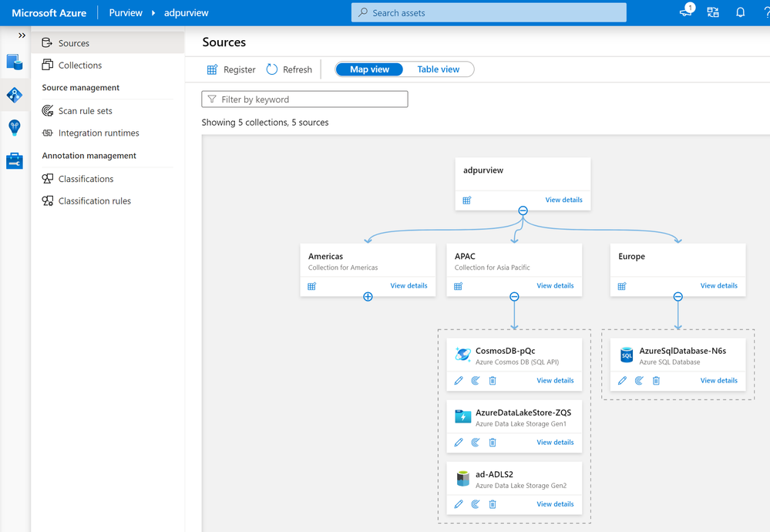This screenshot has width=770, height=532.
Task: Collapse the APAC collection node
Action: point(514,297)
